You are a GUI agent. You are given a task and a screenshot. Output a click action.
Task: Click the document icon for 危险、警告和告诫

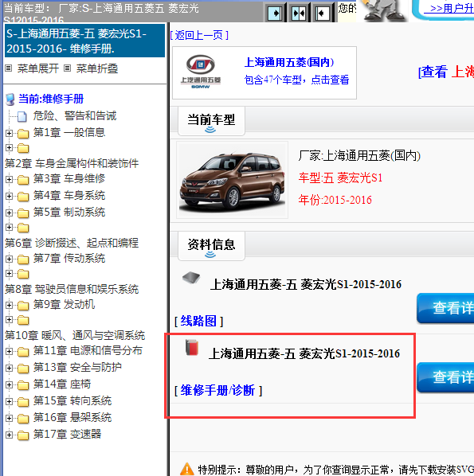coord(22,116)
